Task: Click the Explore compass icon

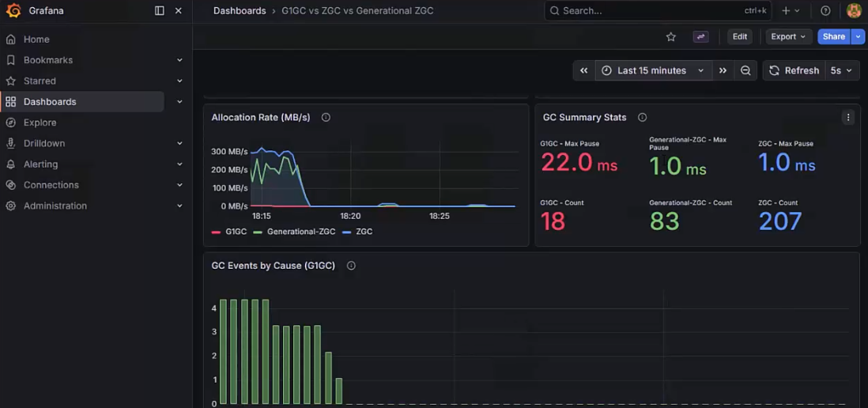Action: pyautogui.click(x=10, y=123)
